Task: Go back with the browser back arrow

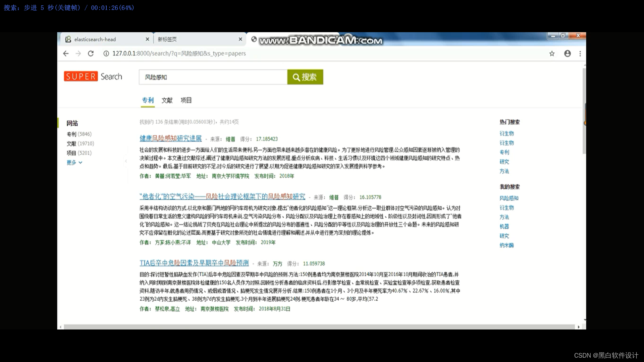Action: point(66,54)
